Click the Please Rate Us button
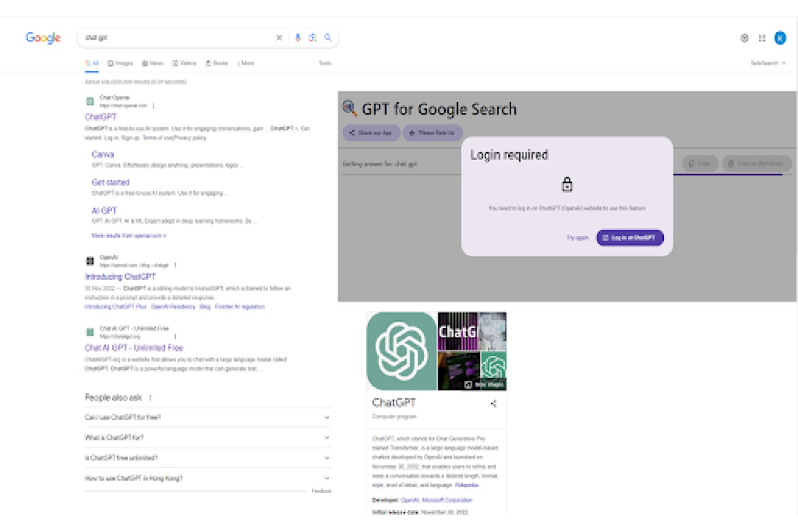 point(433,132)
